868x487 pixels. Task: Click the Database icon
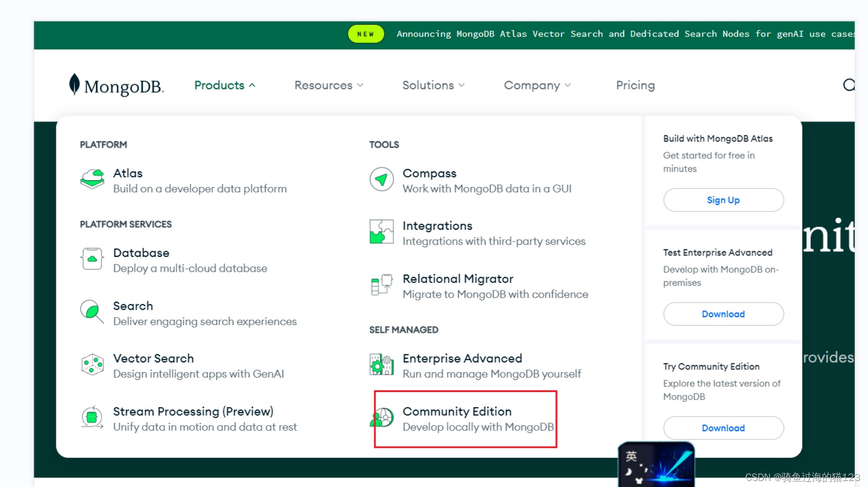click(x=92, y=259)
